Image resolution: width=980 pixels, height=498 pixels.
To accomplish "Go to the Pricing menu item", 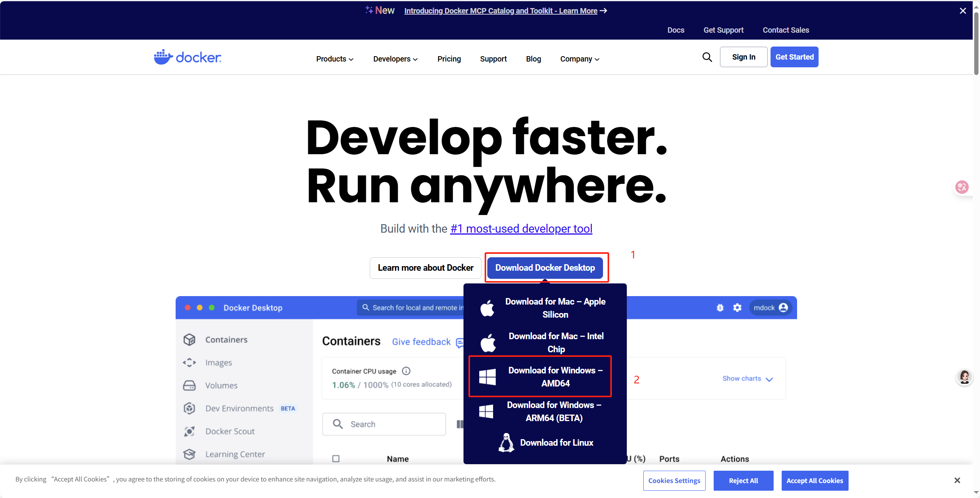I will point(449,59).
